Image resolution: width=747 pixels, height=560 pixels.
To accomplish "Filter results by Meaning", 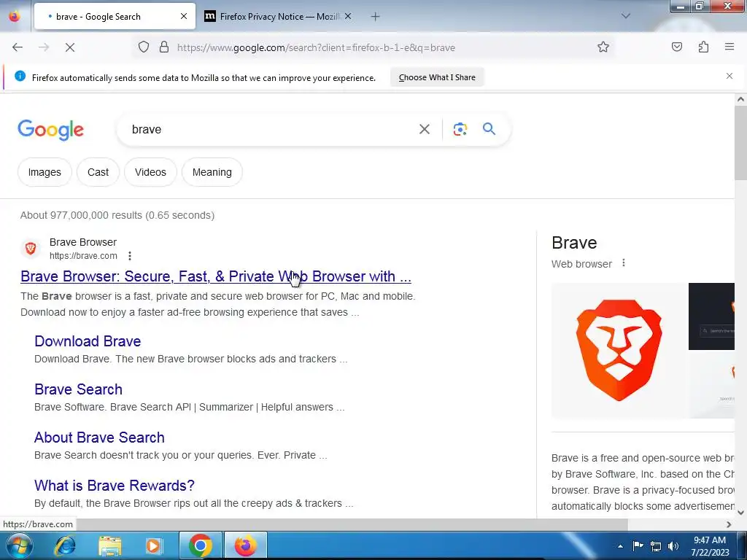I will click(212, 172).
